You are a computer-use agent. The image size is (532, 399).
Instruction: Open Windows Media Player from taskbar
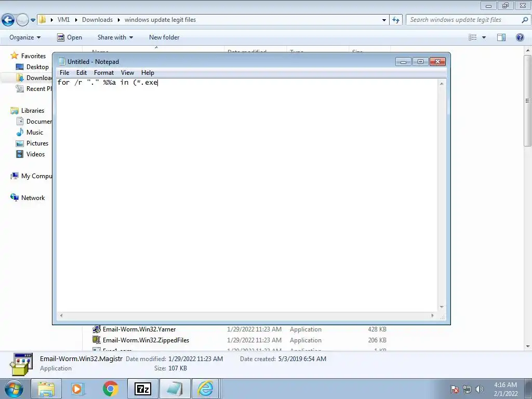click(x=77, y=389)
